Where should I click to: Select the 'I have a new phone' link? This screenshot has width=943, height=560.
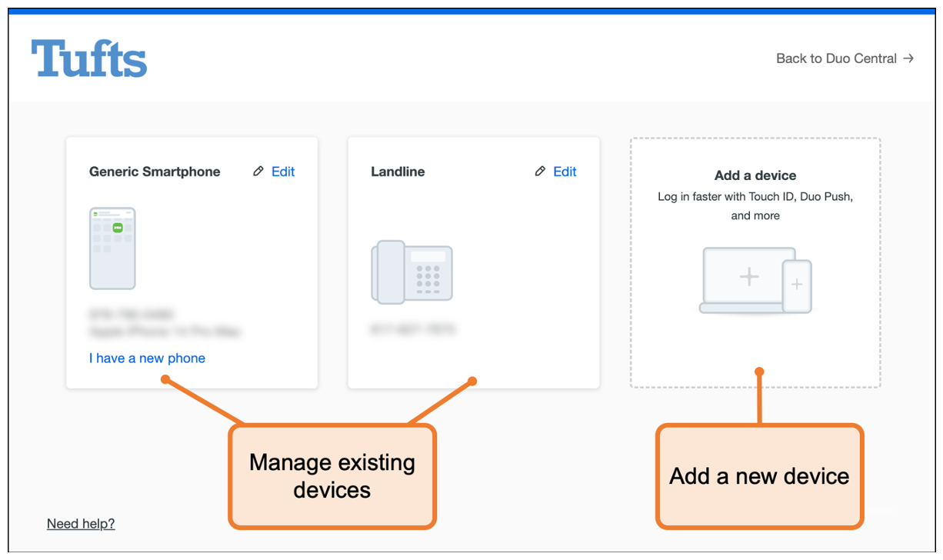(147, 358)
